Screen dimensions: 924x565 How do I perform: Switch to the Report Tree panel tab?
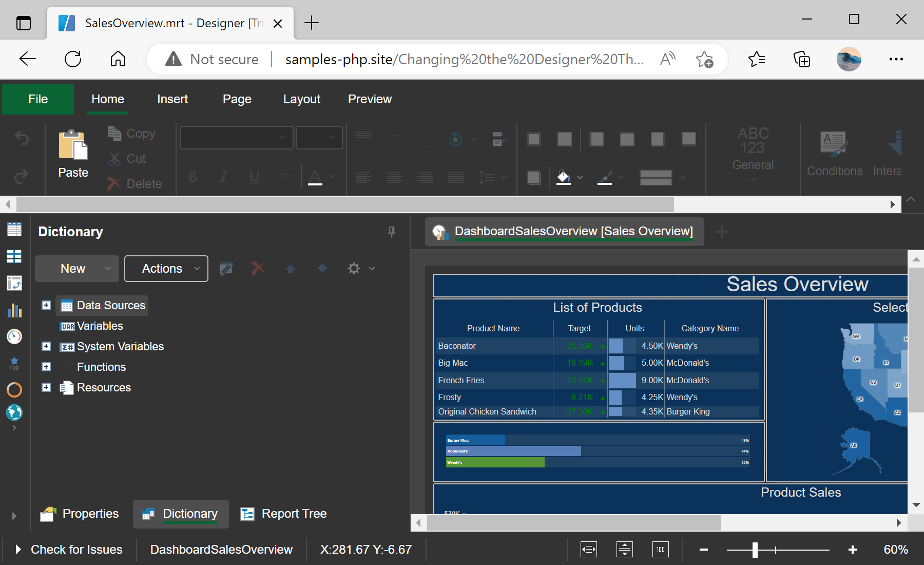pos(284,514)
